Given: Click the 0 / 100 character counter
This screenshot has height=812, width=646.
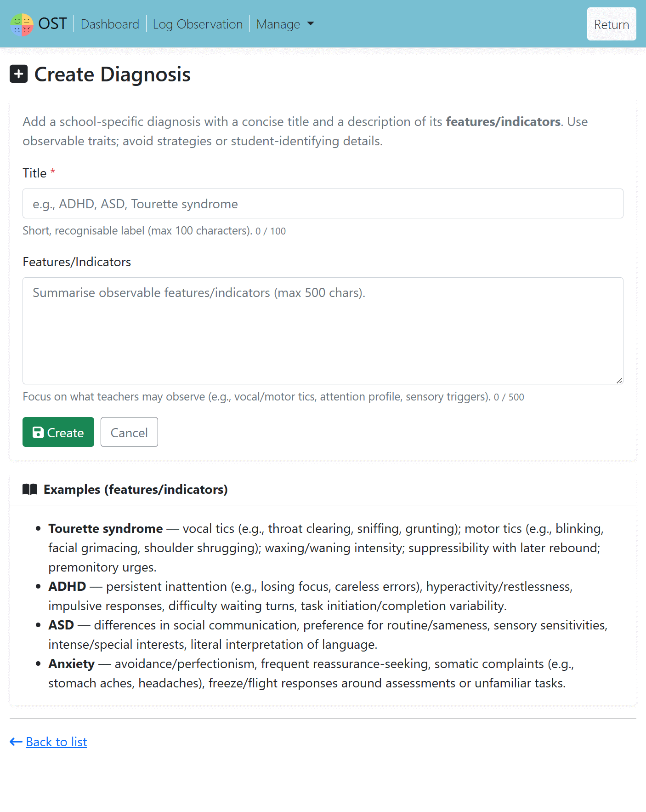Looking at the screenshot, I should [x=271, y=231].
